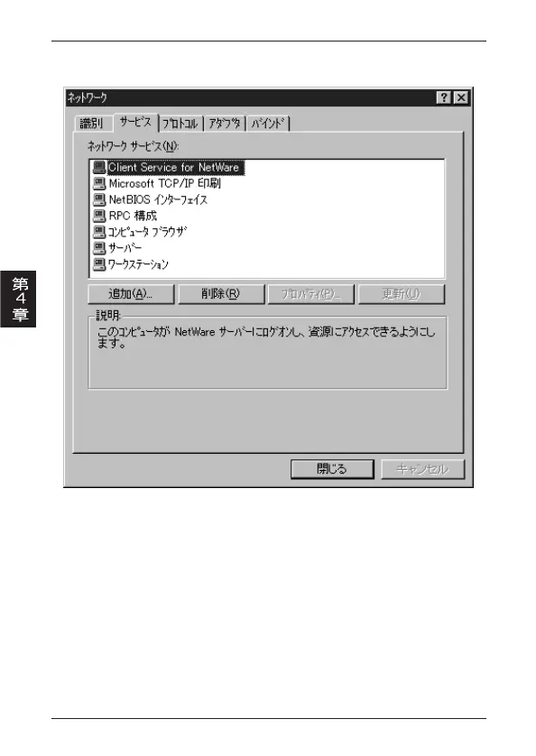Viewport: 536px width, 756px height.
Task: Switch to the プロトコル tab
Action: point(180,124)
